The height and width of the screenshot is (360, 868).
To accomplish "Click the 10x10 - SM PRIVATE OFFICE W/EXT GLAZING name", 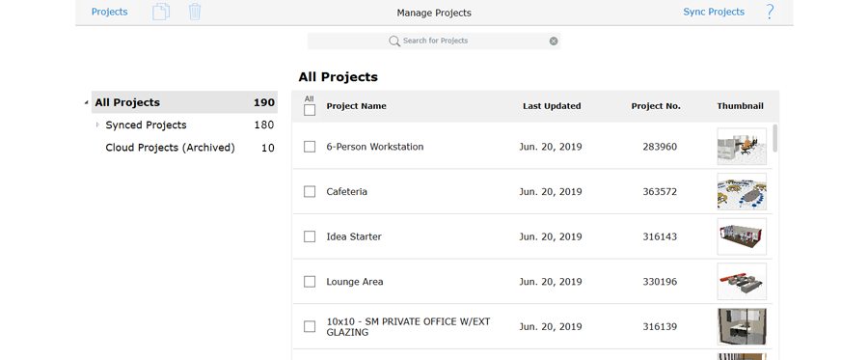I will pyautogui.click(x=408, y=327).
